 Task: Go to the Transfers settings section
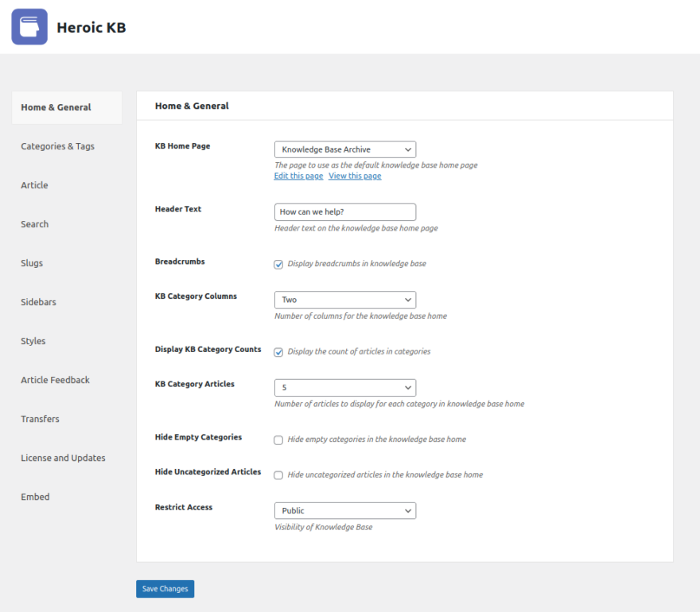tap(40, 419)
